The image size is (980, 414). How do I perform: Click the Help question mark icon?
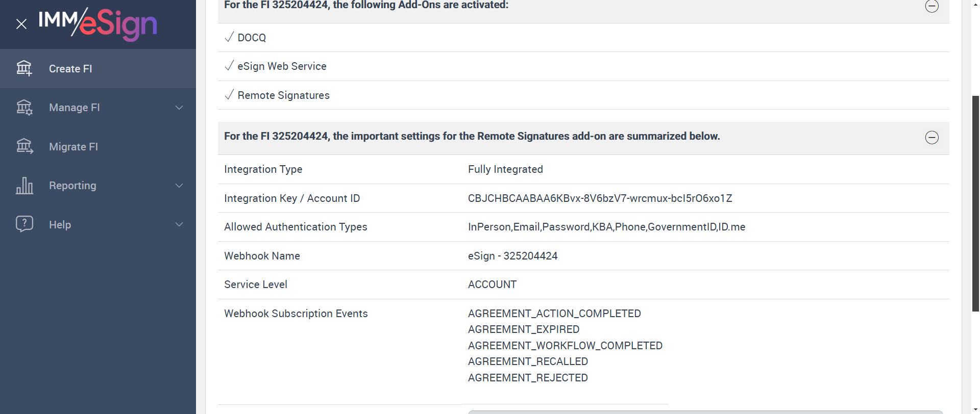tap(24, 224)
